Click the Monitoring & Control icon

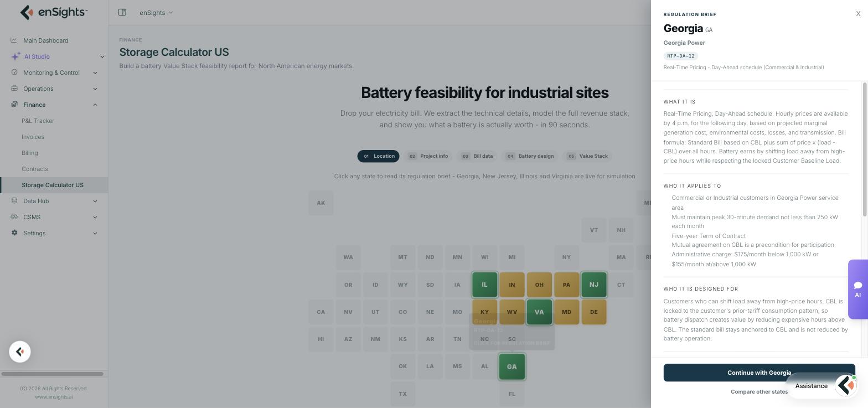click(x=14, y=72)
